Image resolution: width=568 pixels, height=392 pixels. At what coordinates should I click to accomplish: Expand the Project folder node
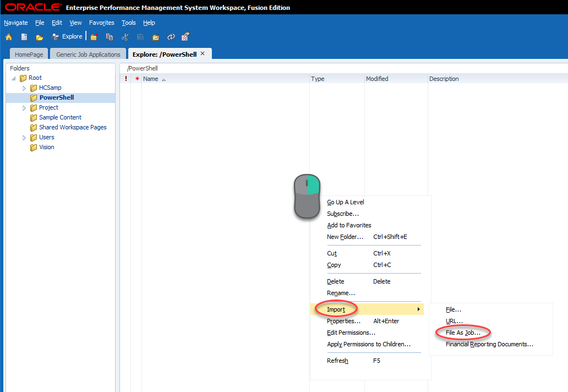pyautogui.click(x=24, y=108)
